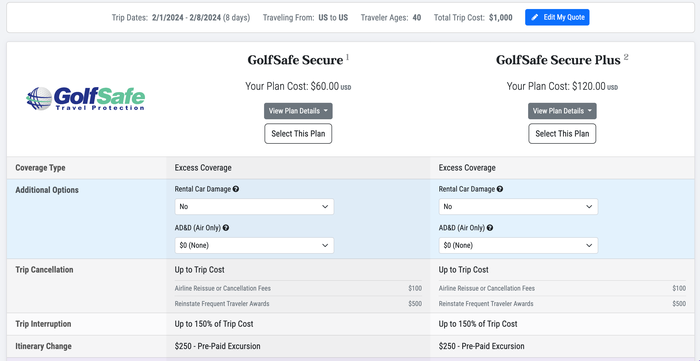Click the GolfSafe Secure AD&D help icon
Image resolution: width=700 pixels, height=361 pixels.
coord(226,228)
